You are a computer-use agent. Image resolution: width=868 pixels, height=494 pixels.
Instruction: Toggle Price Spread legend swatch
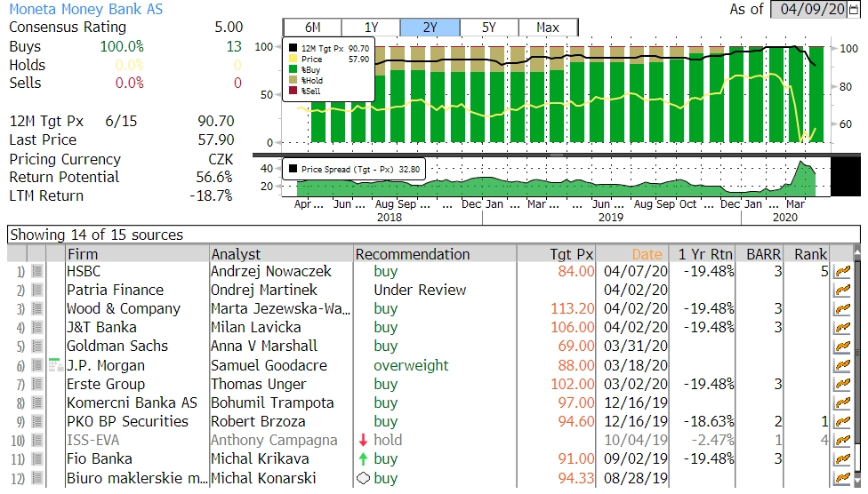293,170
